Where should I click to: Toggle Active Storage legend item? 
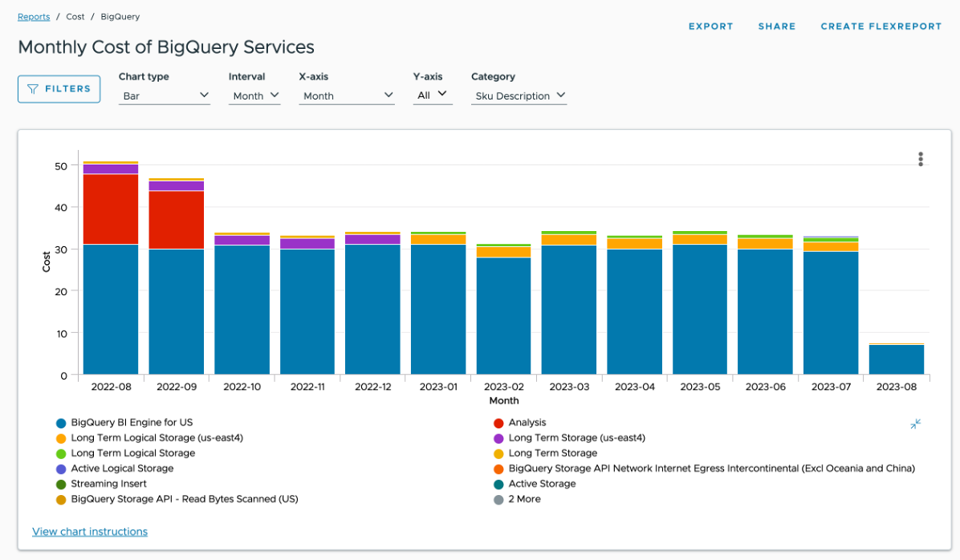(535, 484)
